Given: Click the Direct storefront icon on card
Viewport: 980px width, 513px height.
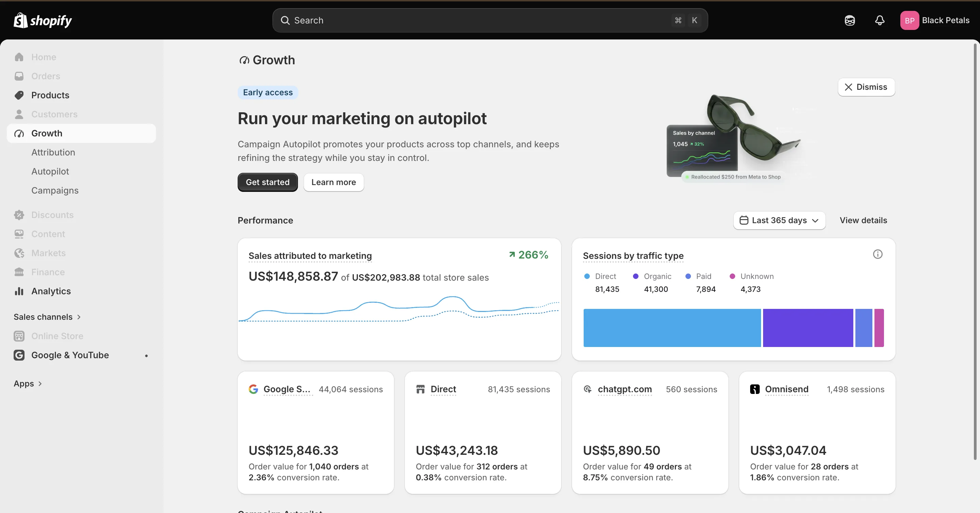Looking at the screenshot, I should point(421,389).
